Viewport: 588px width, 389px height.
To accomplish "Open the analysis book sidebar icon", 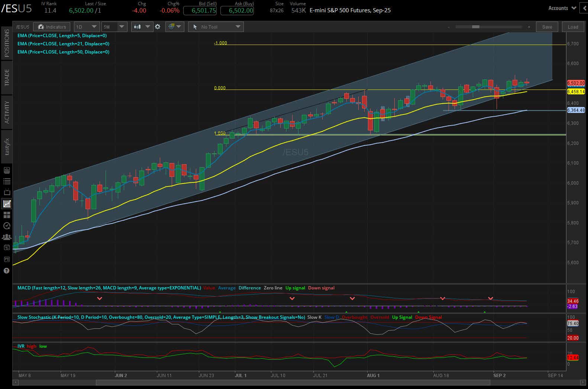I will [x=7, y=170].
